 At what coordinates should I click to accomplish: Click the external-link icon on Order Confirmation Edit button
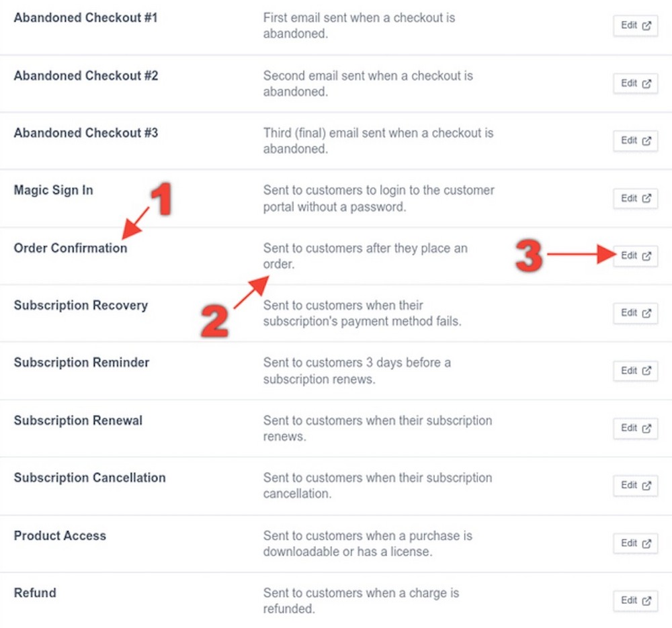point(646,256)
